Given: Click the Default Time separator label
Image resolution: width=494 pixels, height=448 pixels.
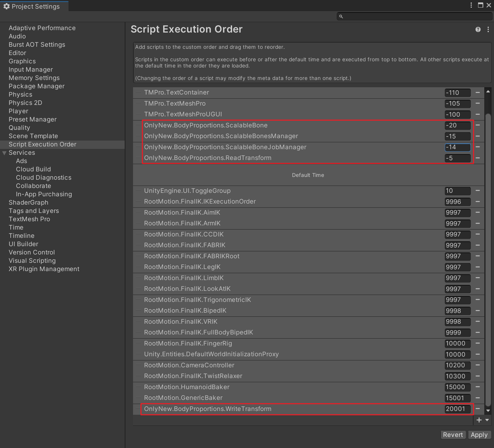Looking at the screenshot, I should pos(308,175).
